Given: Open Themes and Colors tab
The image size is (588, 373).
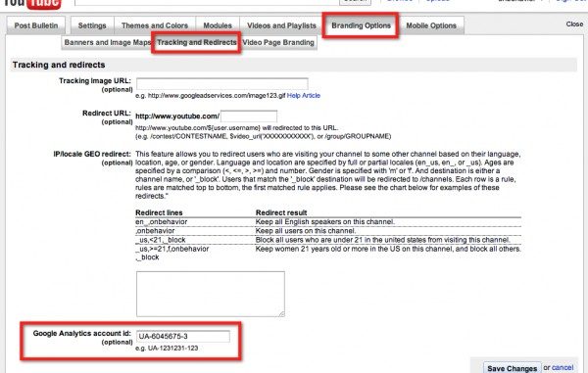Looking at the screenshot, I should [x=155, y=25].
